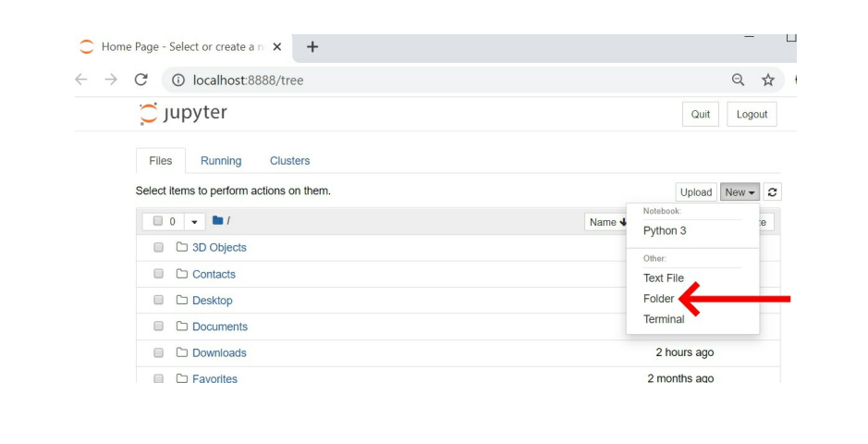
Task: Click the Logout button
Action: [752, 114]
